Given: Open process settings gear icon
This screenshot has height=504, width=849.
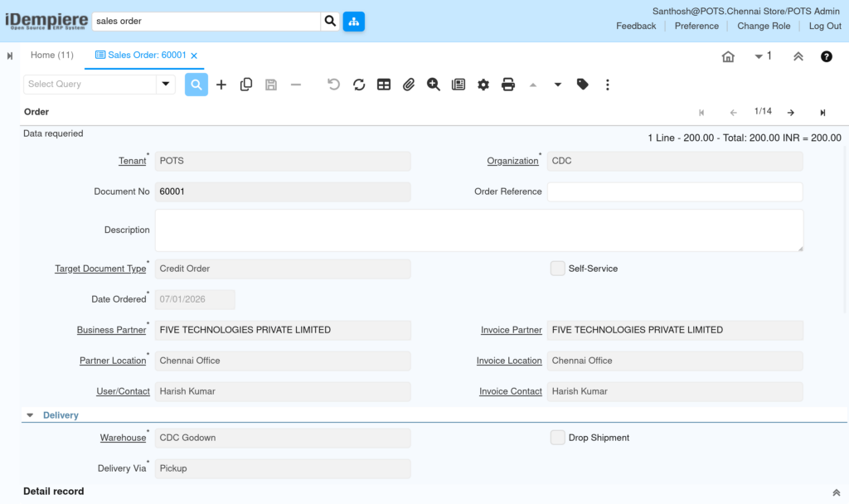Looking at the screenshot, I should click(x=483, y=85).
